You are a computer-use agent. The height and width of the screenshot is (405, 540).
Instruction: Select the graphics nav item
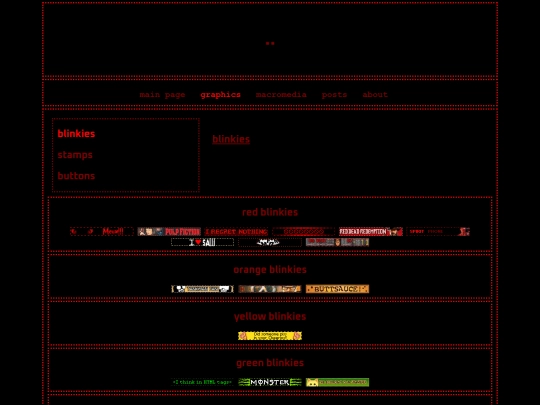[x=220, y=95]
